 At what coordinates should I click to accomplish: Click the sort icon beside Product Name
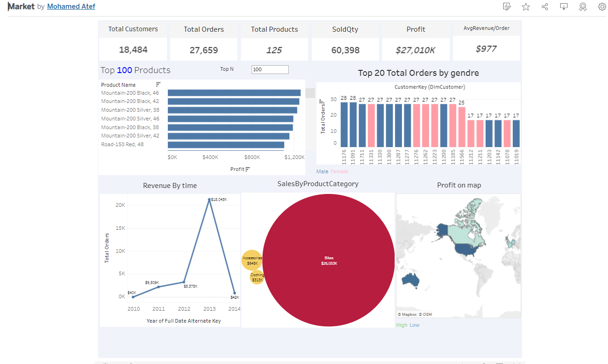pyautogui.click(x=158, y=84)
